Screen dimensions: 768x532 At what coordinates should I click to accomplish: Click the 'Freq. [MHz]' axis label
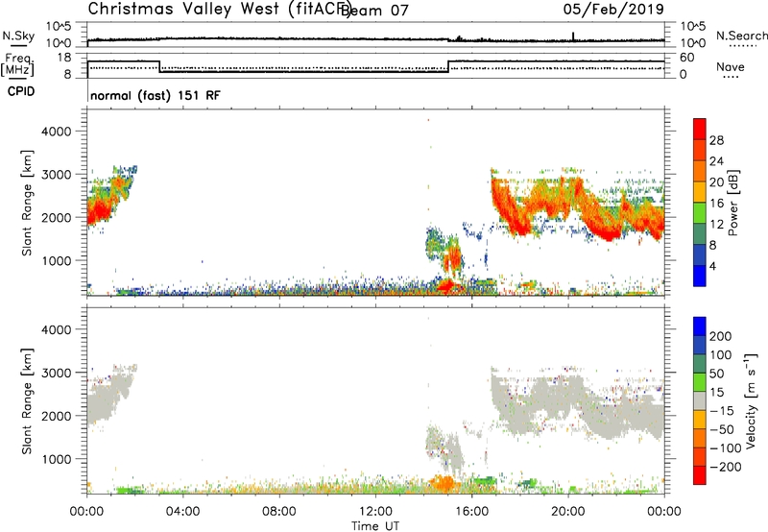[17, 65]
